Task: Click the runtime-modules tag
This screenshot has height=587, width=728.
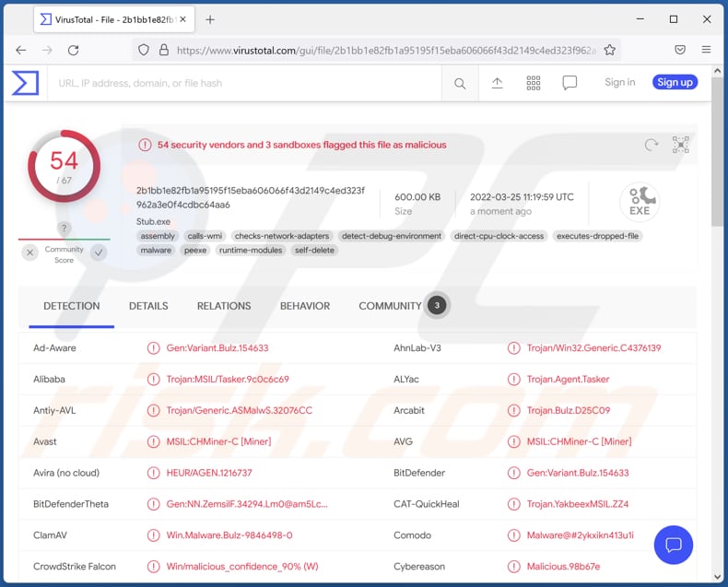Action: point(251,251)
